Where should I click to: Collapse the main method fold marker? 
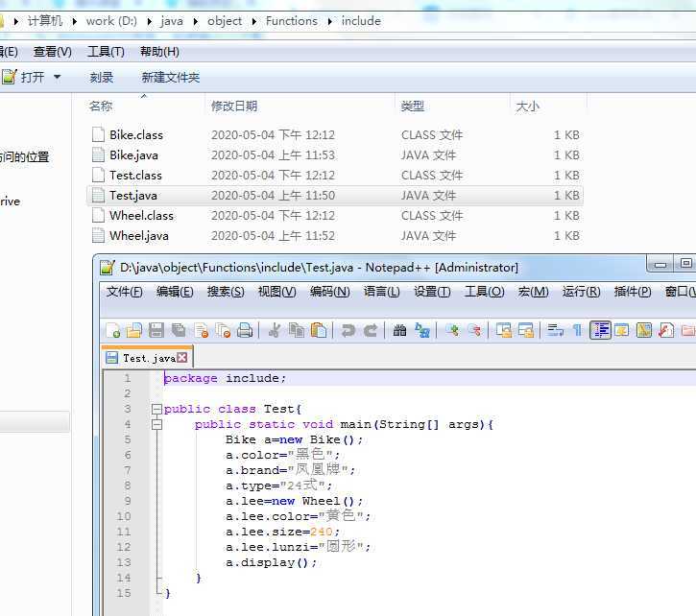click(156, 425)
